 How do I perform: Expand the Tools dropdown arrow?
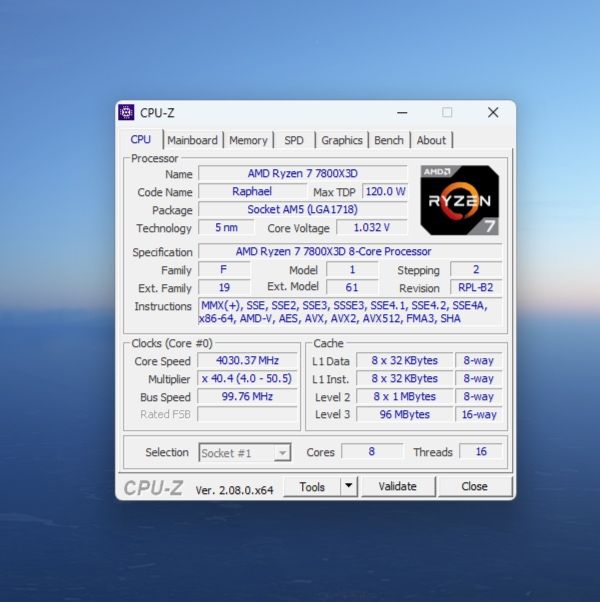point(349,486)
